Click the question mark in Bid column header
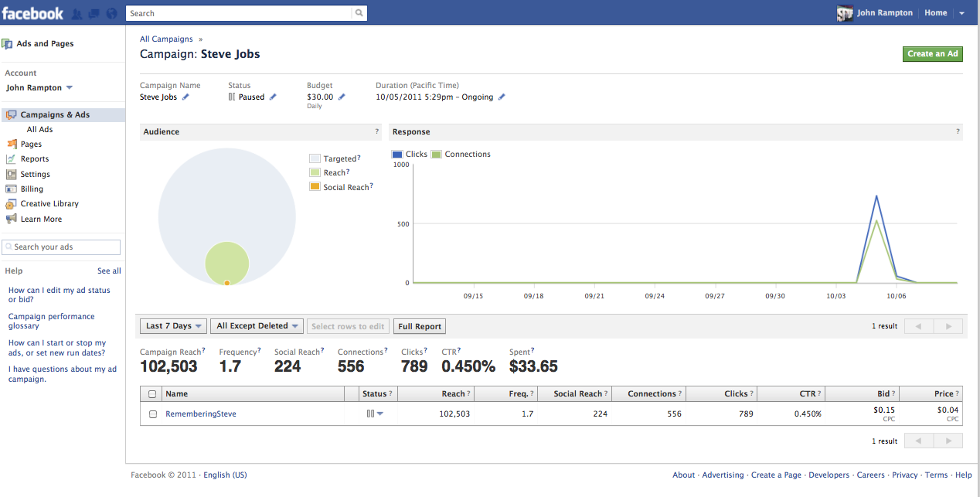 coord(893,394)
